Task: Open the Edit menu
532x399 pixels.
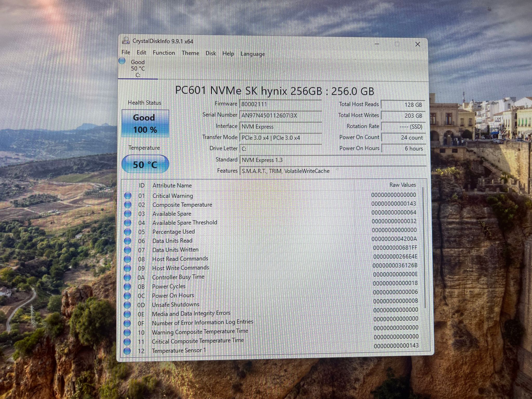Action: tap(141, 52)
